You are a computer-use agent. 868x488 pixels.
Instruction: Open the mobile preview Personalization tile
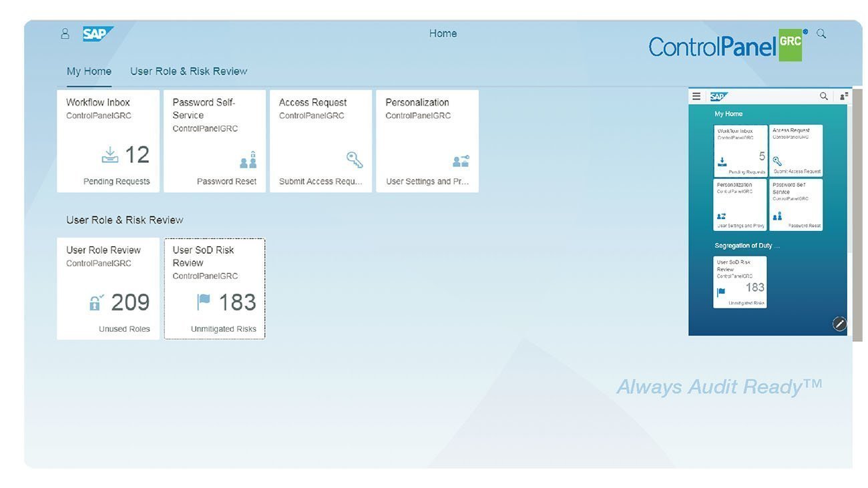[740, 205]
